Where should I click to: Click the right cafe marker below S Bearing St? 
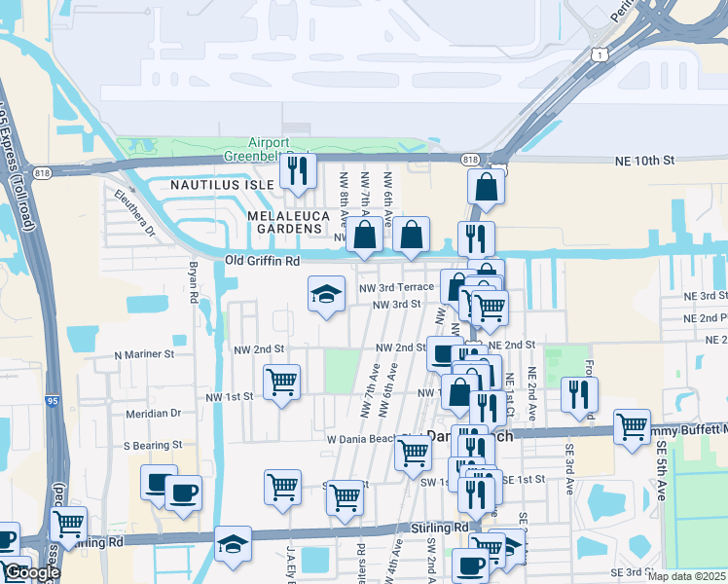point(183,494)
